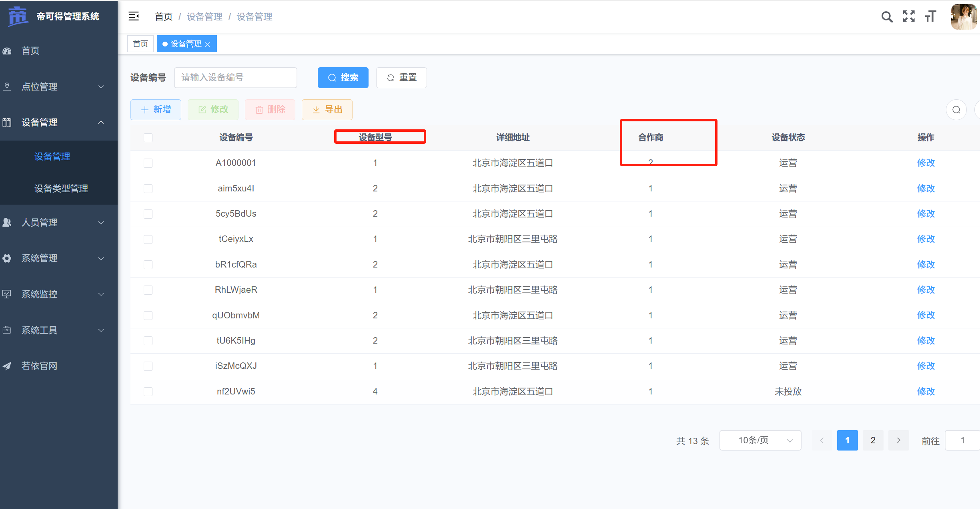Open the header search magnifier icon

(x=887, y=16)
